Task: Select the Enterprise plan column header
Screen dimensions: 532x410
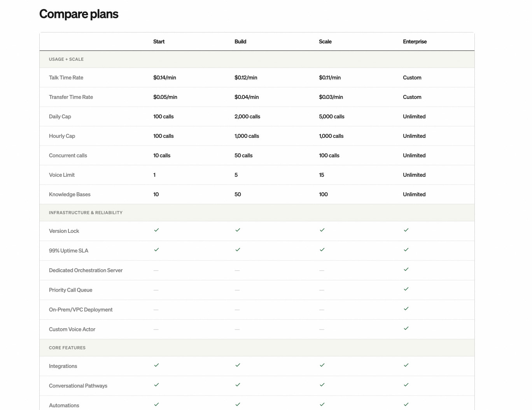Action: click(415, 42)
